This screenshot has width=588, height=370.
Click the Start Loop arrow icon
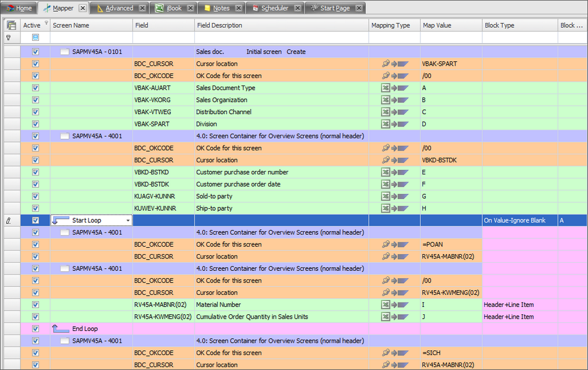pos(61,220)
